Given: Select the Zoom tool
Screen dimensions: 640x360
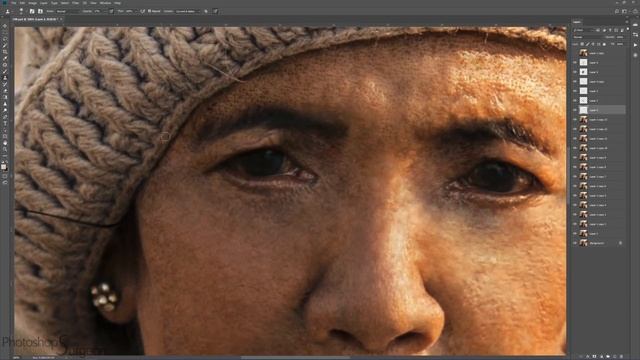Looking at the screenshot, I should point(4,150).
